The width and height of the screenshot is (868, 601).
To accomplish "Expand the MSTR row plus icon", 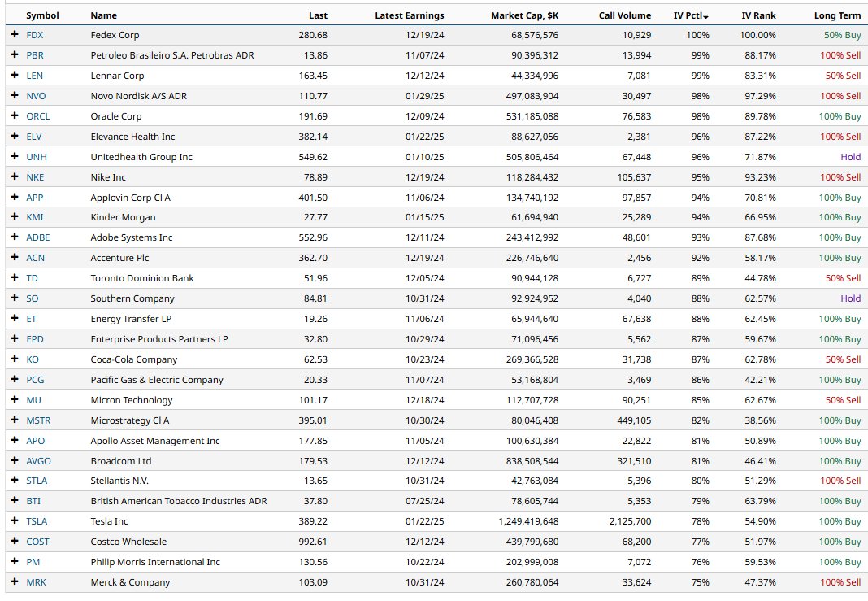I will [15, 420].
